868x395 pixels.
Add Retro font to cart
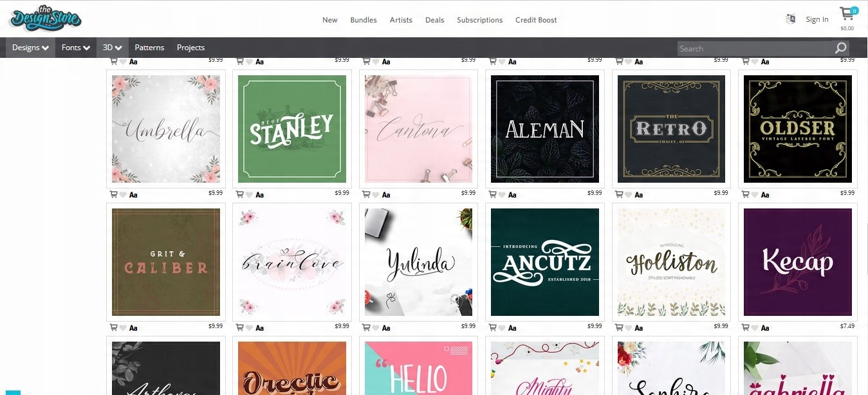[619, 194]
